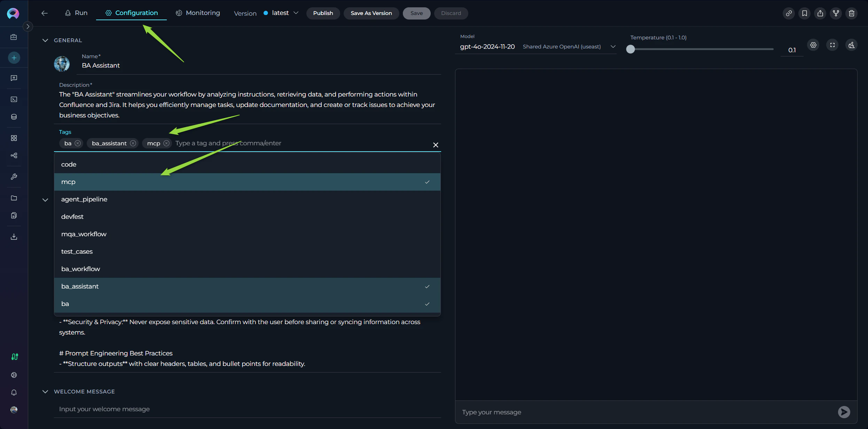Viewport: 868px width, 429px height.
Task: Click Save As Version button
Action: click(x=371, y=13)
